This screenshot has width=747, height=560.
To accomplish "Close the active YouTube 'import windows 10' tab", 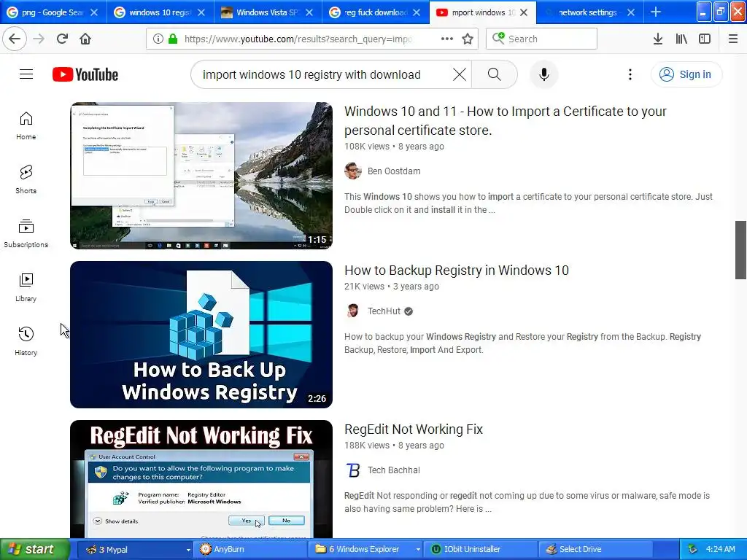I will pos(524,12).
